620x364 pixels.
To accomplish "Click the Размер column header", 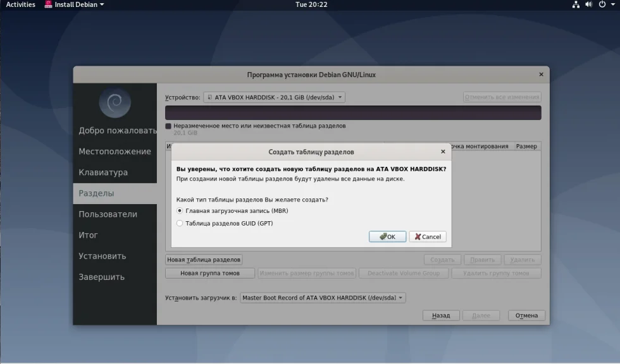I will click(x=526, y=146).
